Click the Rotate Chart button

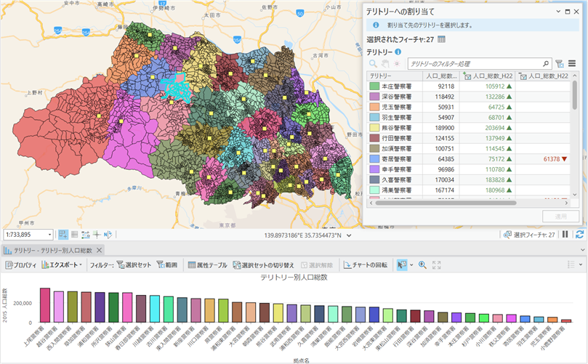pyautogui.click(x=366, y=265)
